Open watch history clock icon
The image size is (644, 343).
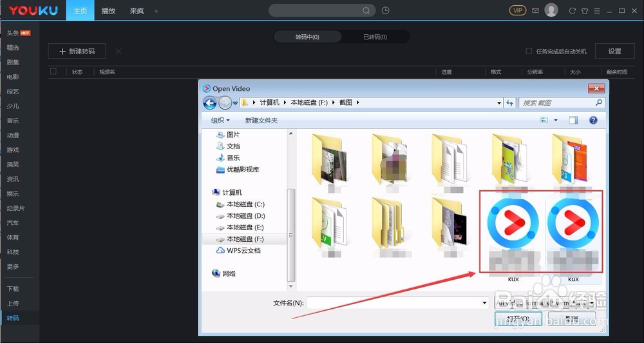point(385,11)
